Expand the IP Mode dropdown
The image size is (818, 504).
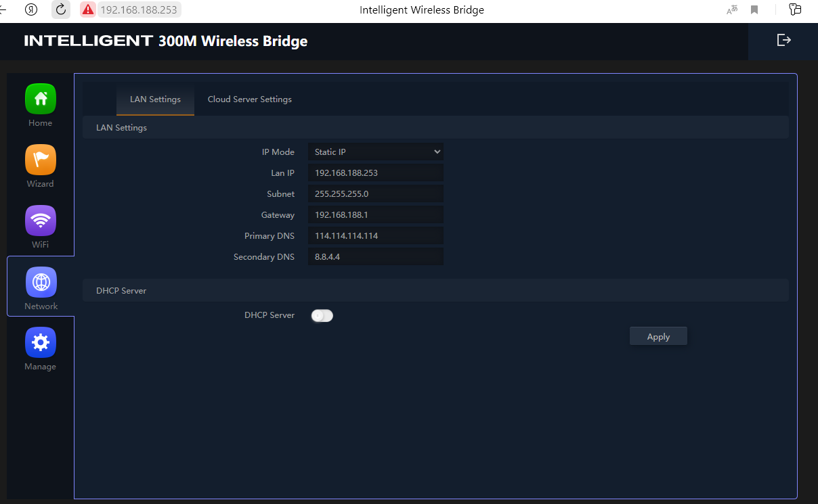pyautogui.click(x=375, y=152)
